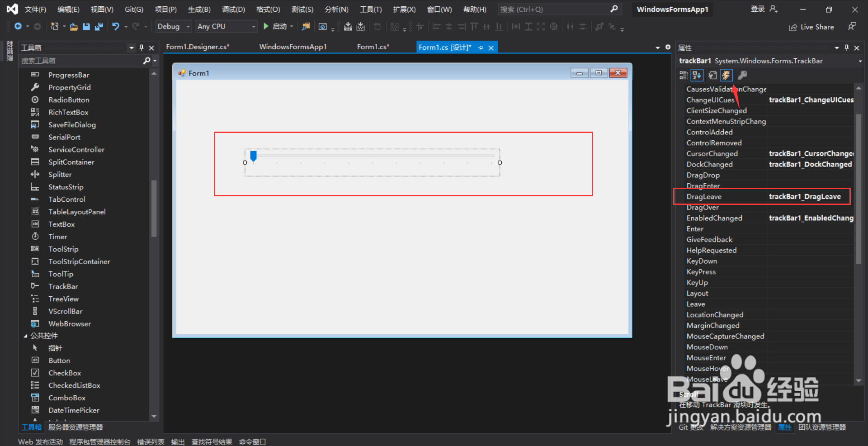Image resolution: width=868 pixels, height=446 pixels.
Task: Open 输出 bottom panel tab
Action: [x=178, y=442]
